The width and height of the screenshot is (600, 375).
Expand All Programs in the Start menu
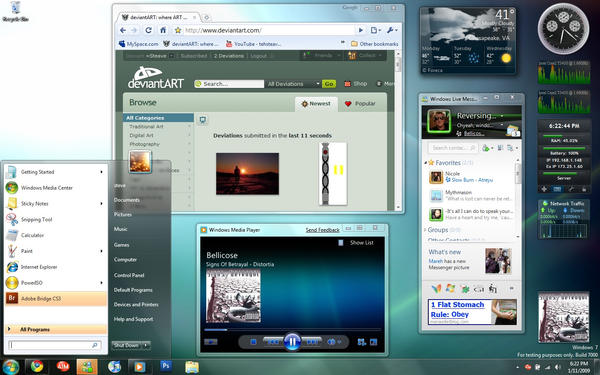coord(55,329)
